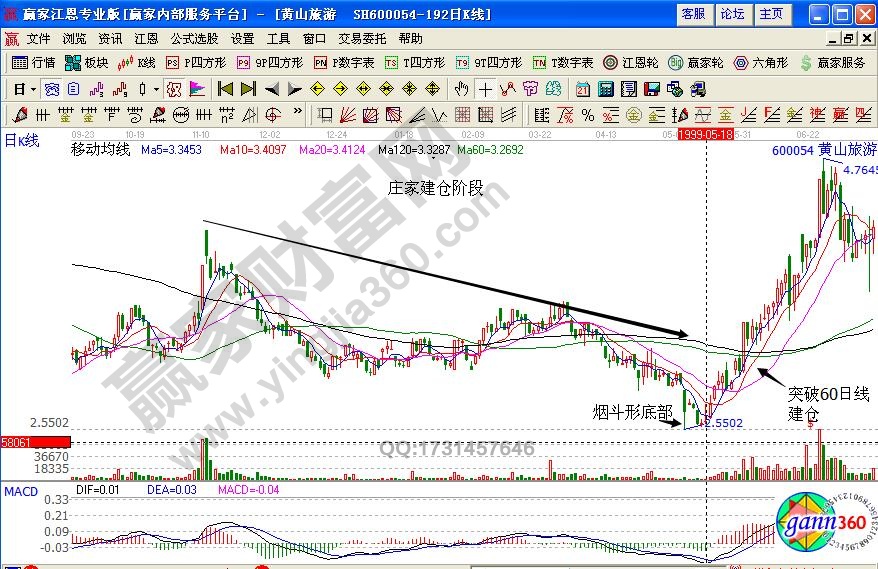Click the Ma60=3.2692 moving average label
878x569 pixels.
491,150
